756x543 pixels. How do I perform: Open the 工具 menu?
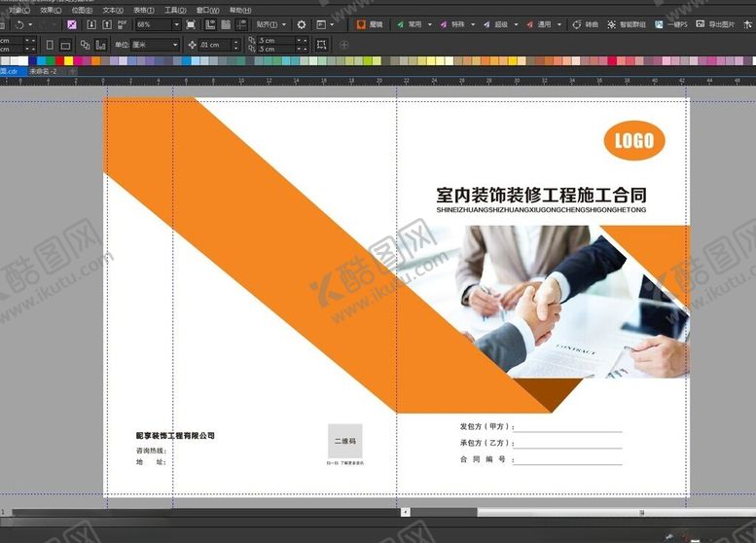pyautogui.click(x=175, y=10)
